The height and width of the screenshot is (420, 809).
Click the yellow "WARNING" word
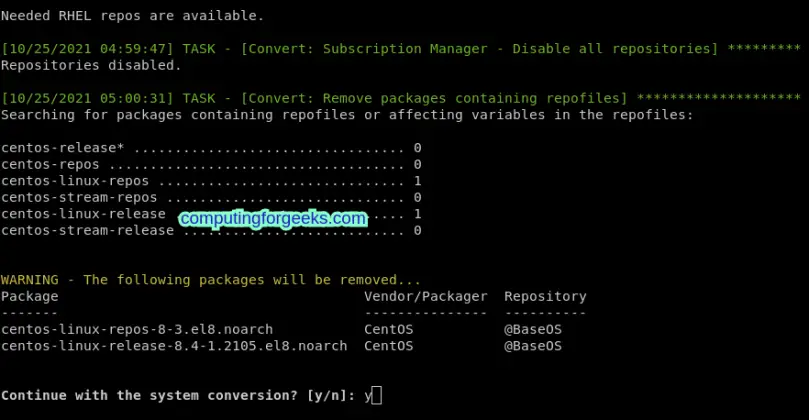click(x=30, y=280)
